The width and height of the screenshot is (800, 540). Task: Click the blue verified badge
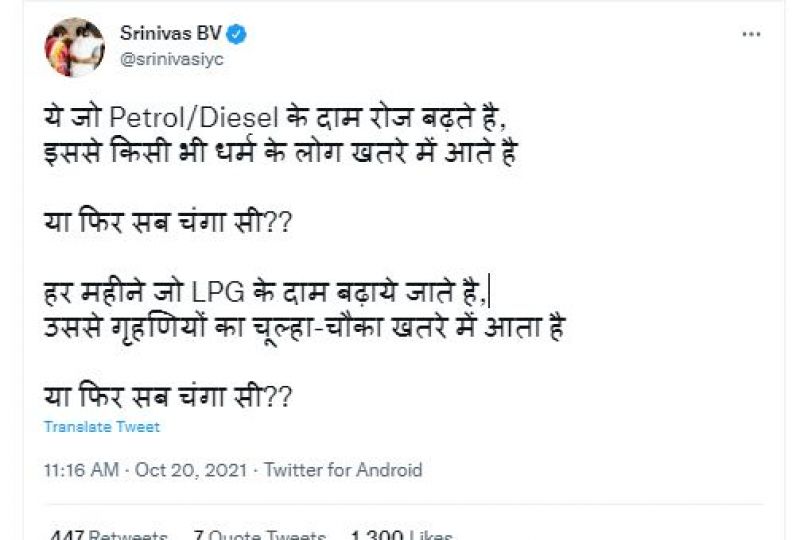pos(237,34)
